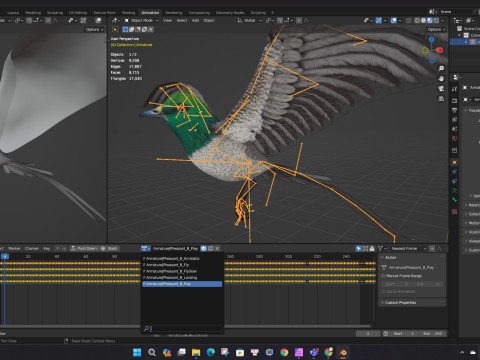Click the Stash button

tap(109, 248)
